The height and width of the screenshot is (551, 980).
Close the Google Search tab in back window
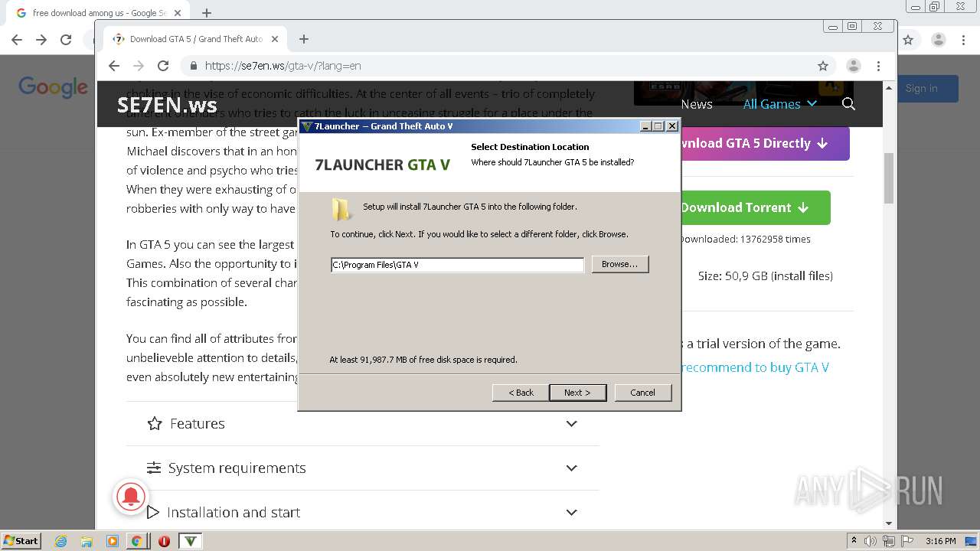(x=178, y=13)
